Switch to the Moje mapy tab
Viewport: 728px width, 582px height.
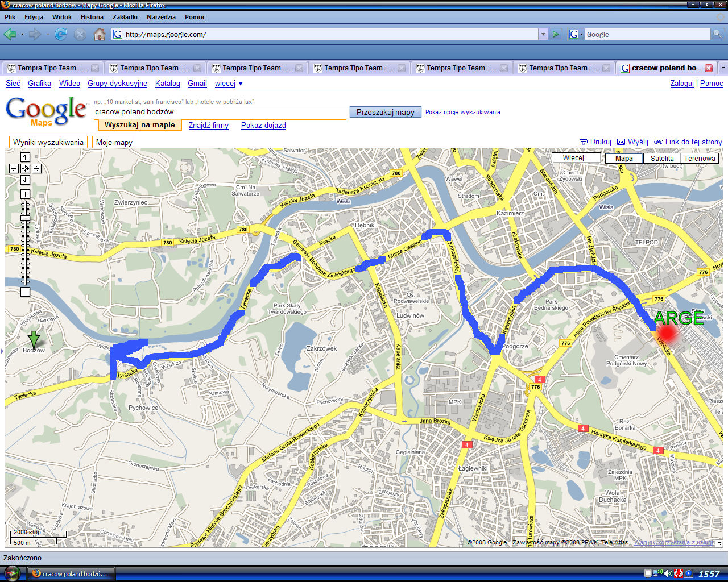pyautogui.click(x=114, y=142)
